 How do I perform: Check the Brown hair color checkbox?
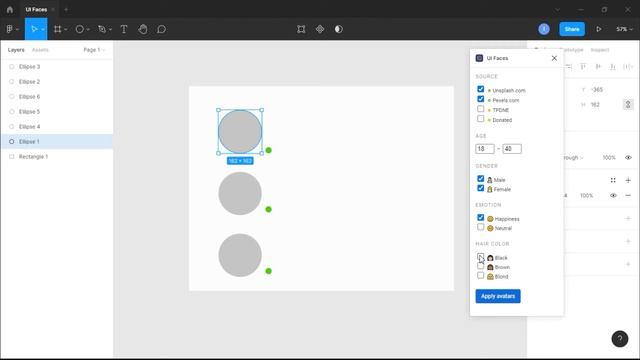pos(480,266)
